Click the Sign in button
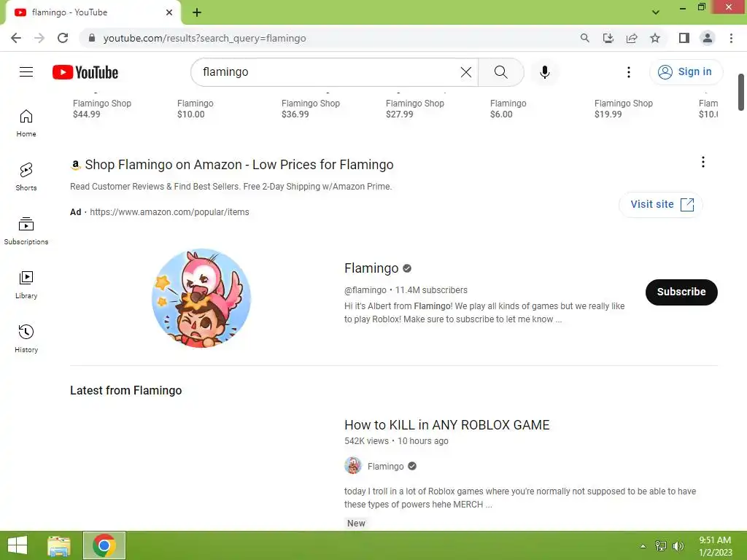 (686, 72)
